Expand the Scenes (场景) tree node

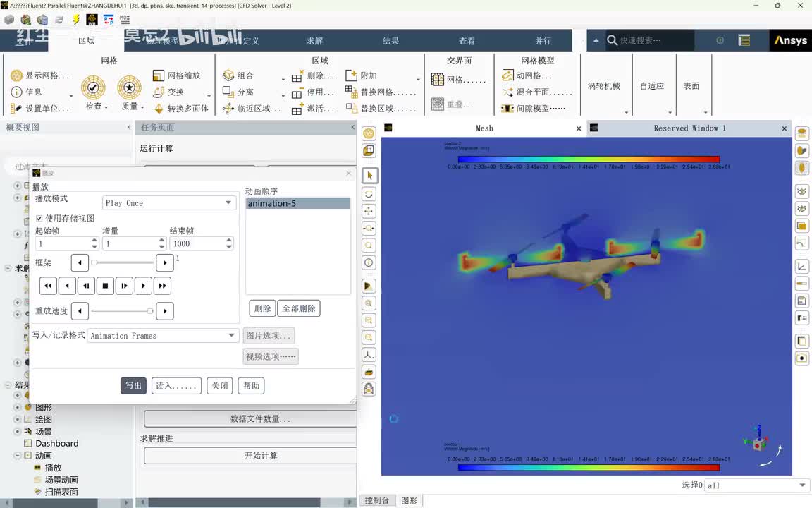coord(17,431)
